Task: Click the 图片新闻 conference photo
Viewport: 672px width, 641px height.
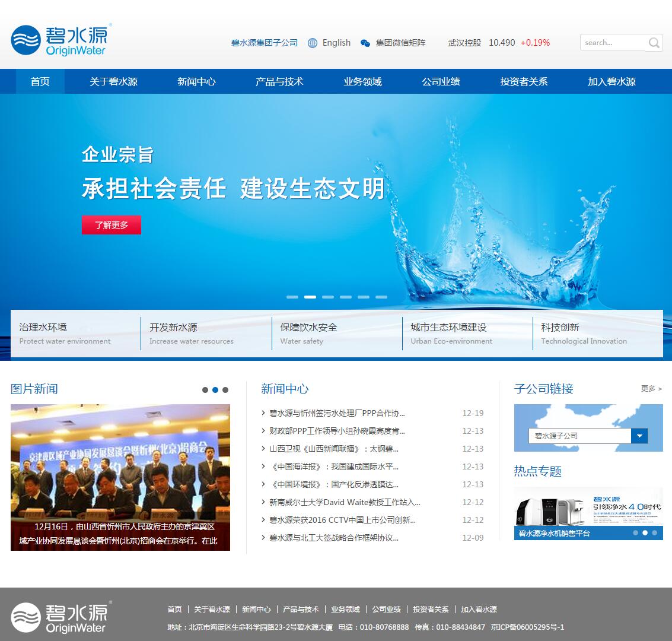Action: tap(120, 477)
